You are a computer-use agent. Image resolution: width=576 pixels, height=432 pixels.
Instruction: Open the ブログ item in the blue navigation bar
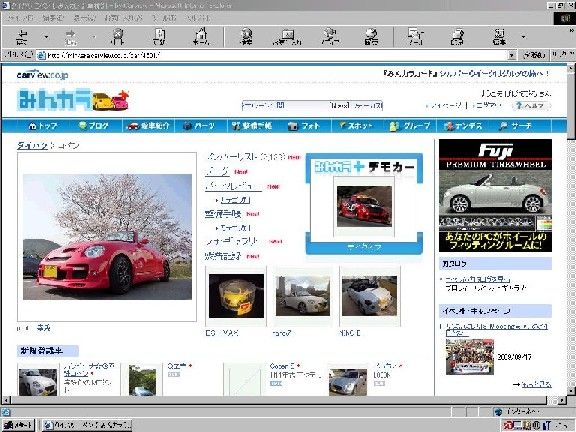[x=94, y=126]
